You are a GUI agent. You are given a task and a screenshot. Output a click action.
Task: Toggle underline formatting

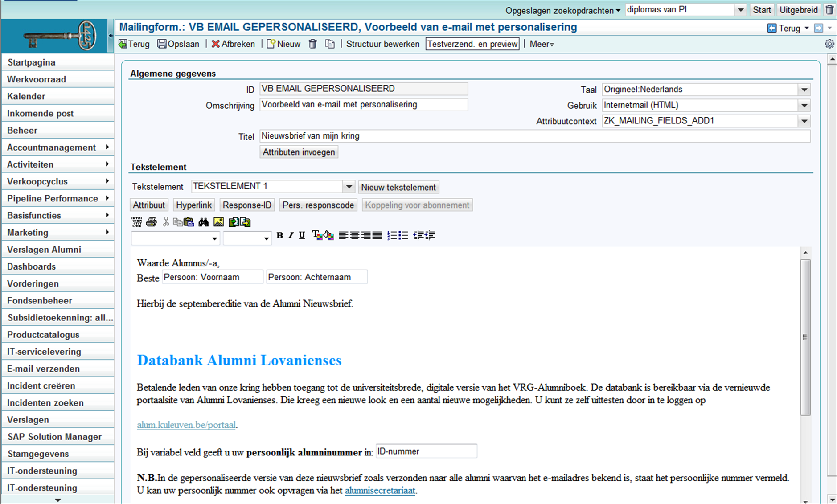point(302,235)
